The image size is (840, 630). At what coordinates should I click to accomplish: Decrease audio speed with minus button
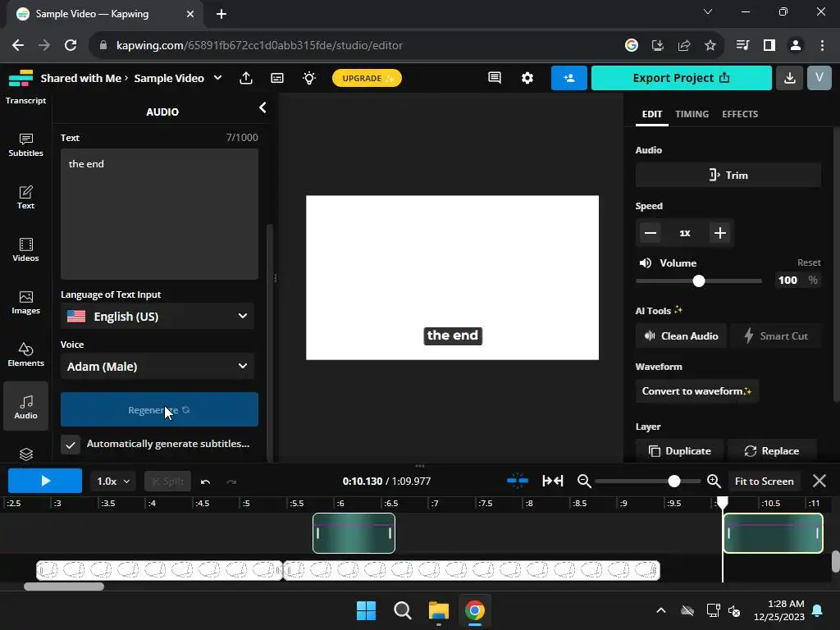coord(651,233)
